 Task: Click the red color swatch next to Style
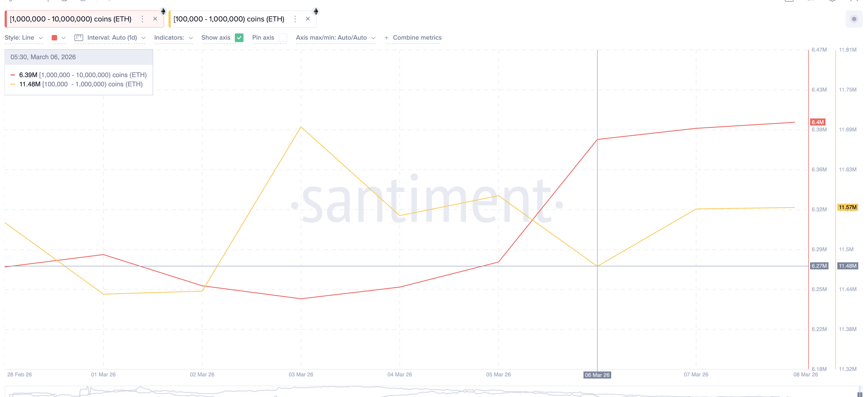click(55, 38)
